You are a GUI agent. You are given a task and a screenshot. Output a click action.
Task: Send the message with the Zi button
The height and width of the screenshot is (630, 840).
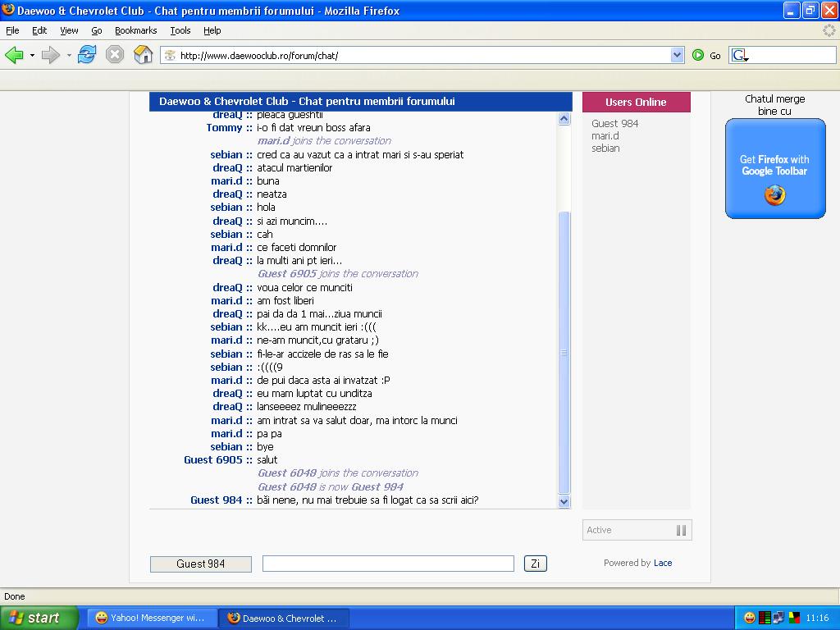[535, 564]
